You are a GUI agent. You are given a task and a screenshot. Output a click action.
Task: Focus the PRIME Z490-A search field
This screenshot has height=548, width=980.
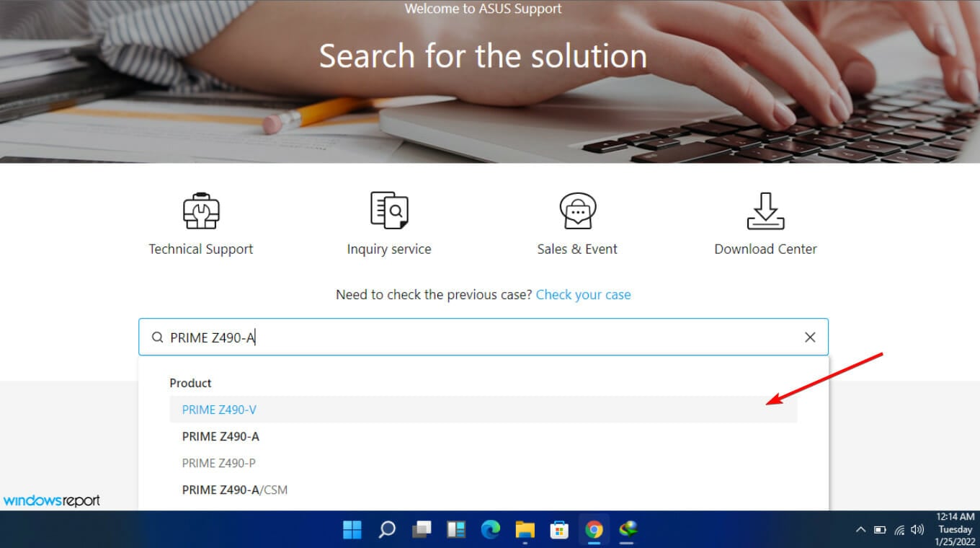pos(484,337)
